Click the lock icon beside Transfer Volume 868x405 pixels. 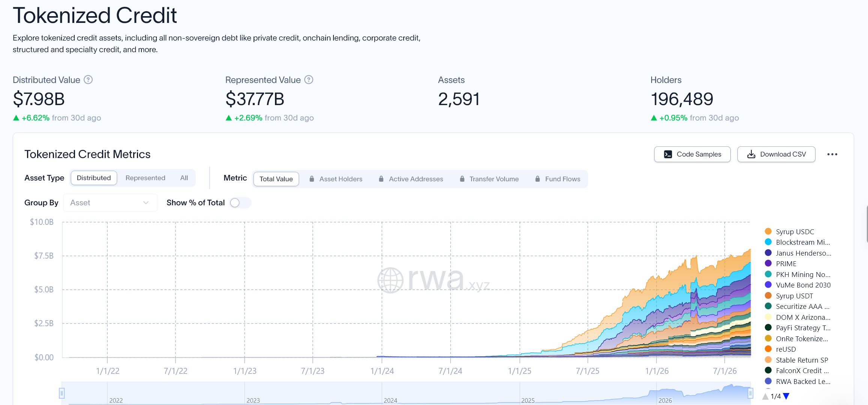pyautogui.click(x=462, y=179)
